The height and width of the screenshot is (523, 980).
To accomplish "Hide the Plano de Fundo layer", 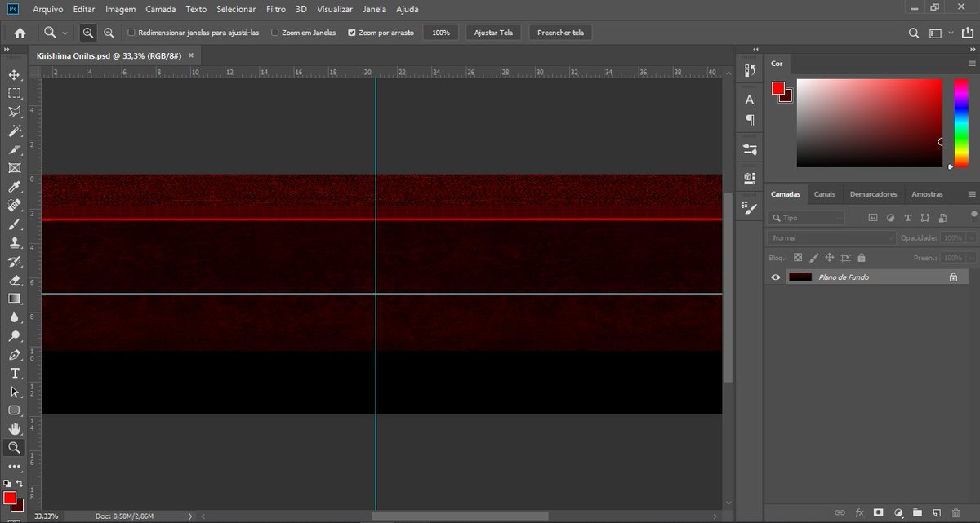I will (x=776, y=277).
